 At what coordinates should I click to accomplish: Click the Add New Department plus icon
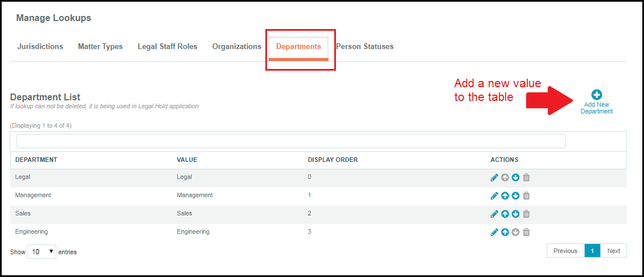597,95
